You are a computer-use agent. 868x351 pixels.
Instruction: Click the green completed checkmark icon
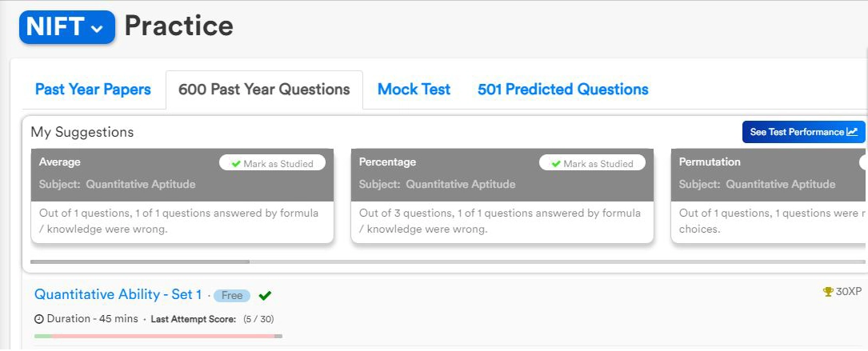pyautogui.click(x=266, y=295)
